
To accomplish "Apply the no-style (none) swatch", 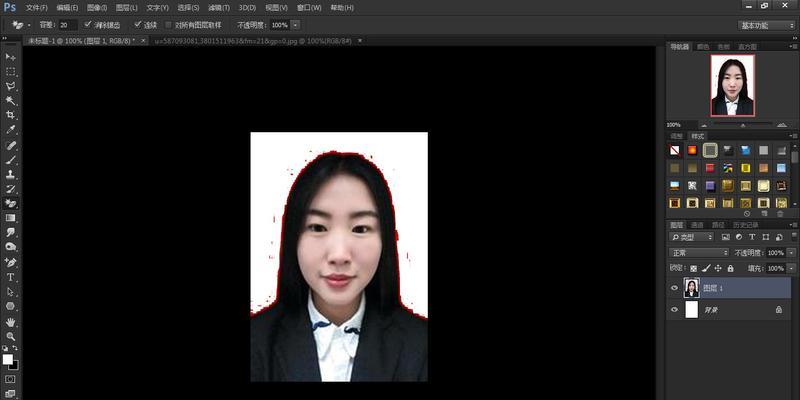I will [674, 150].
